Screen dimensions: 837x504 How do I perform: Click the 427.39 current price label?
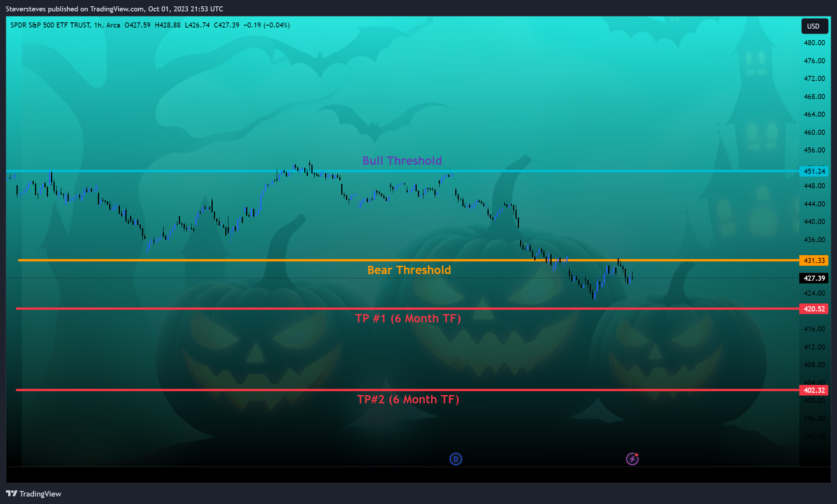click(x=814, y=278)
